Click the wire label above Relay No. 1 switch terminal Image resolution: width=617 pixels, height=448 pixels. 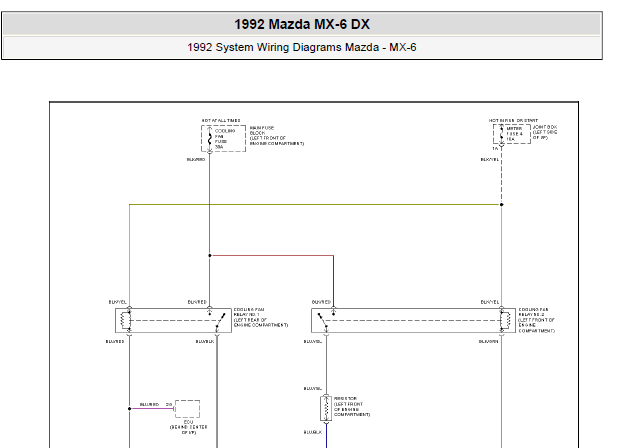197,302
